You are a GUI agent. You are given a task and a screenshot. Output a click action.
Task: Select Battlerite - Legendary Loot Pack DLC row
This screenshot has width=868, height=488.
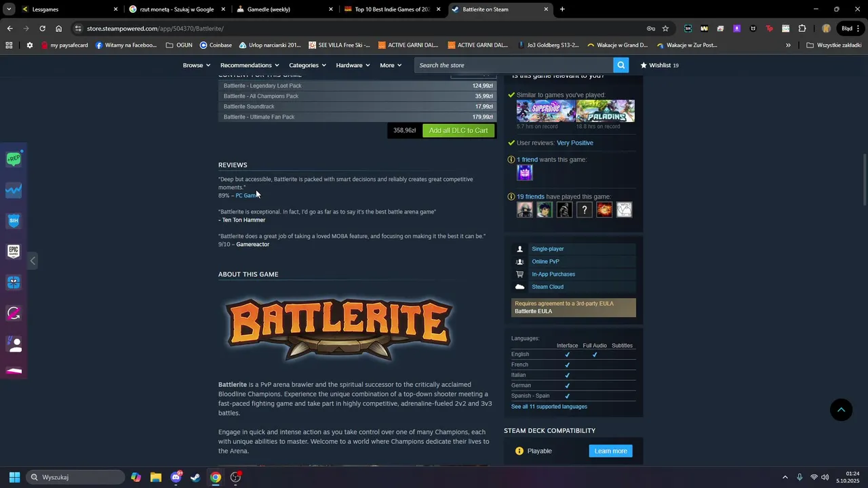(357, 86)
